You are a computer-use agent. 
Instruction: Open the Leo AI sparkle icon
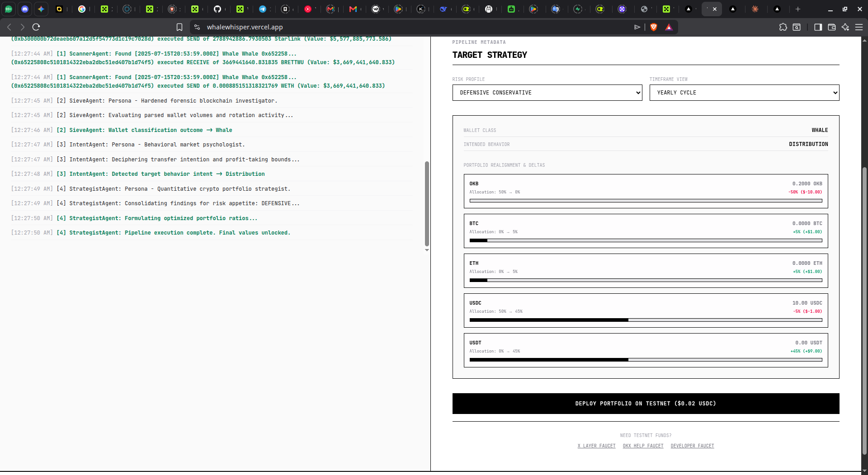[845, 27]
